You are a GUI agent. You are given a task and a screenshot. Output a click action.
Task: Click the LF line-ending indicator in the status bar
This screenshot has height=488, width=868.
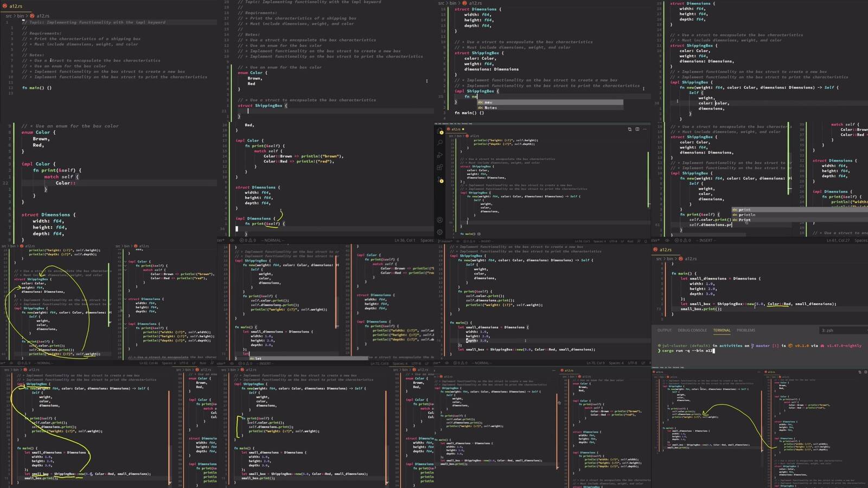pyautogui.click(x=623, y=240)
